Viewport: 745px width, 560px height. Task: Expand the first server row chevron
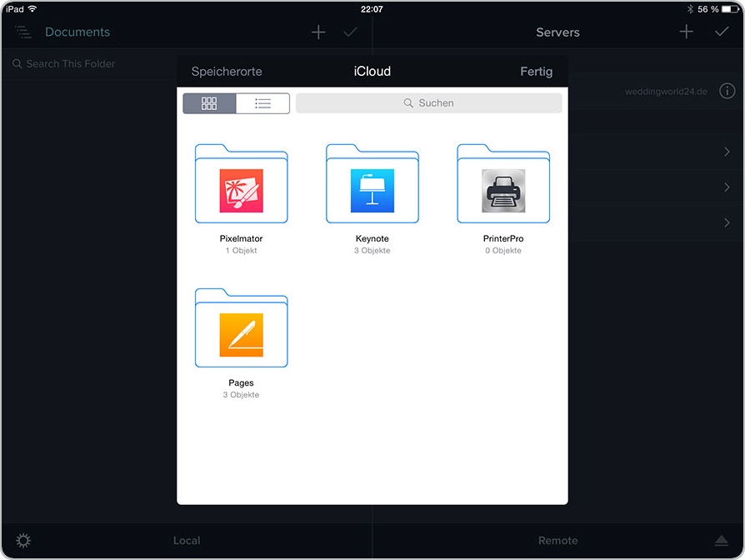pos(727,152)
